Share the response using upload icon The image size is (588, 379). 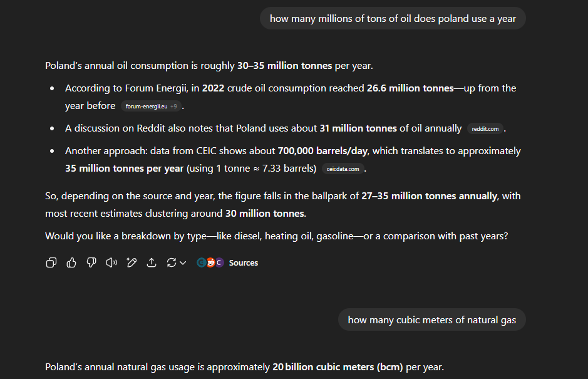tap(152, 262)
